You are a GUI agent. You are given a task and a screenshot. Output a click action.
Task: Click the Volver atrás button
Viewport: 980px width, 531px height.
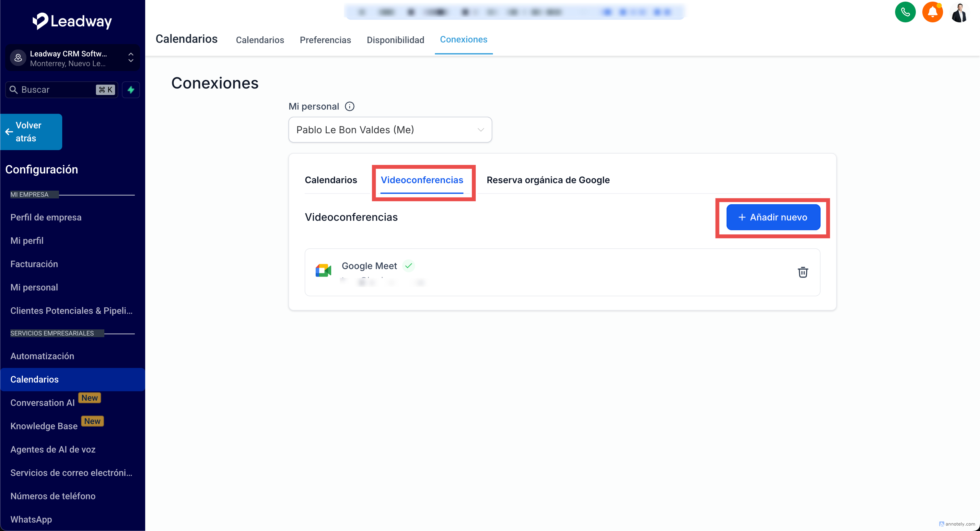coord(31,132)
